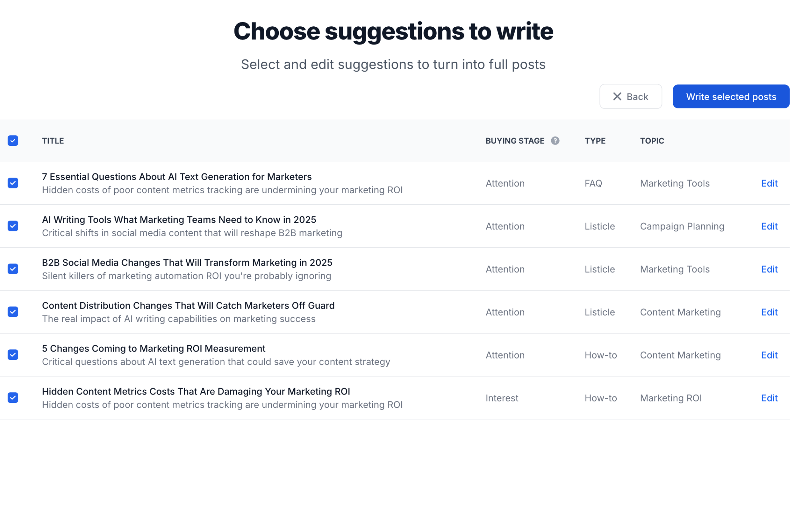Click the TOPIC column header
802x532 pixels.
click(652, 141)
